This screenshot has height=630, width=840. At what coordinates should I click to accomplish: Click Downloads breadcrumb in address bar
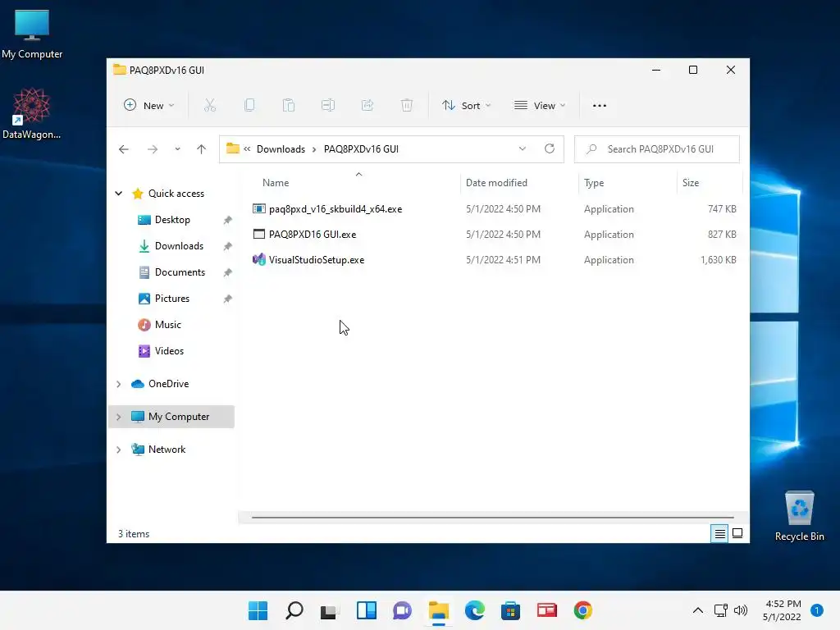pyautogui.click(x=281, y=149)
